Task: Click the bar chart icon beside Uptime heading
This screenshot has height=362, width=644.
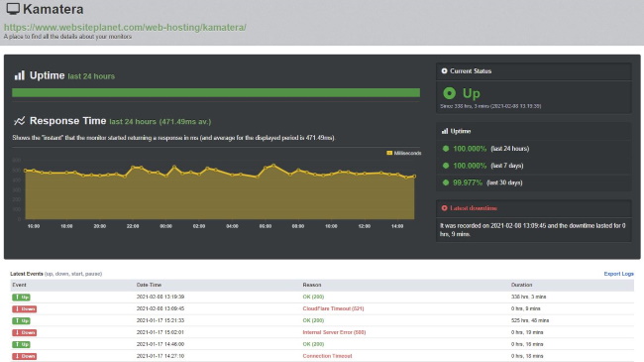Action: pyautogui.click(x=19, y=75)
